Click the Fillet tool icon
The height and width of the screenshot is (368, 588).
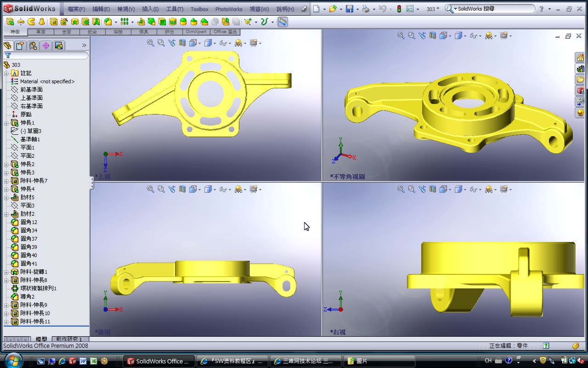pos(108,22)
